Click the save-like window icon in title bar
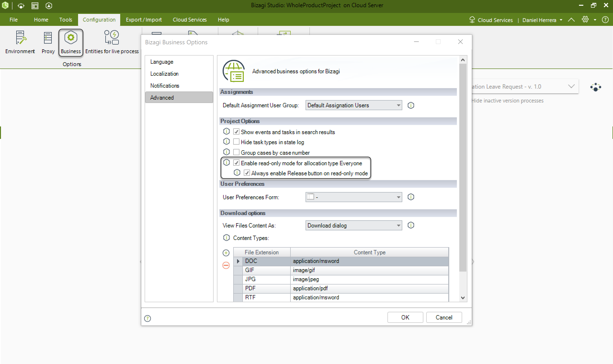This screenshot has width=613, height=364. (x=35, y=6)
